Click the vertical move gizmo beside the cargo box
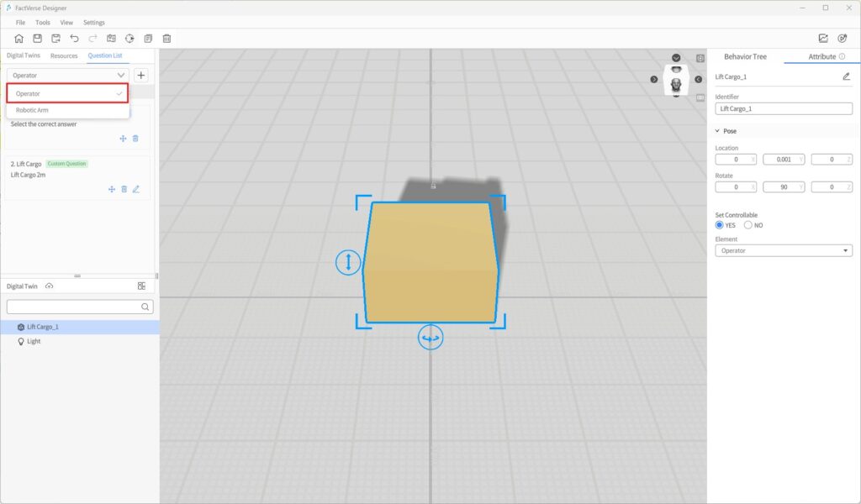This screenshot has width=861, height=504. click(348, 262)
